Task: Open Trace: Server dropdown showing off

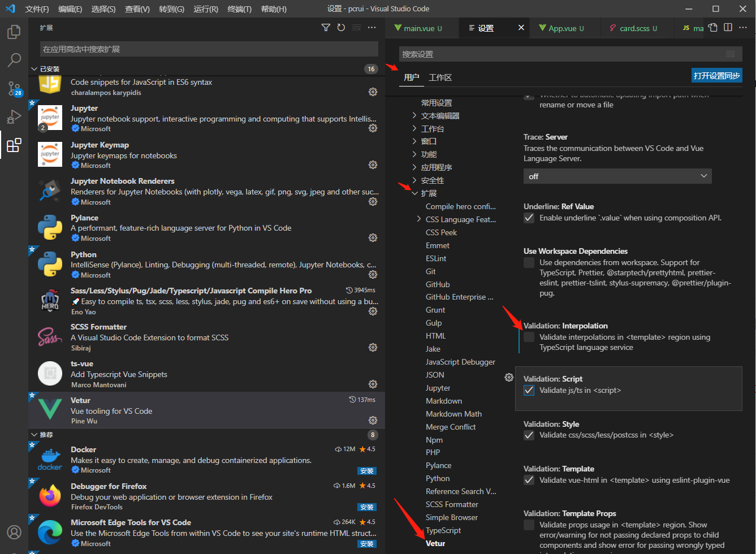Action: (x=617, y=176)
